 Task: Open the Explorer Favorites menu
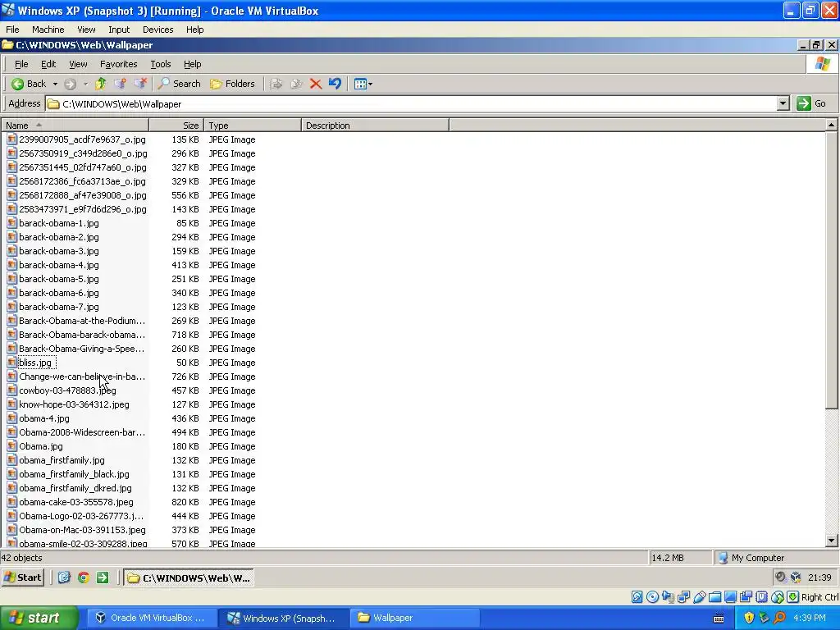(x=118, y=64)
